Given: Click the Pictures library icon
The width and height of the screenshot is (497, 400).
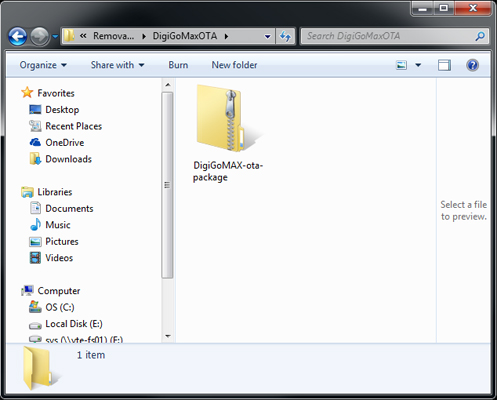Looking at the screenshot, I should pos(35,241).
